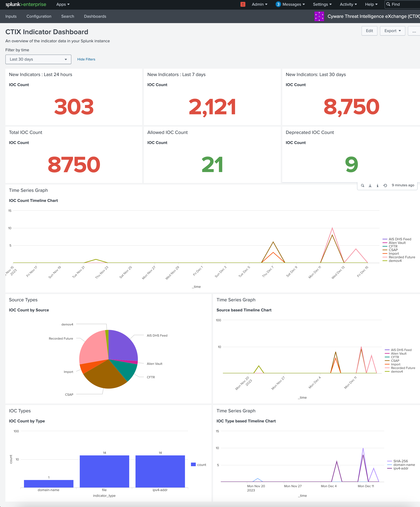Click the red health alert icon
The image size is (420, 507).
243,4
